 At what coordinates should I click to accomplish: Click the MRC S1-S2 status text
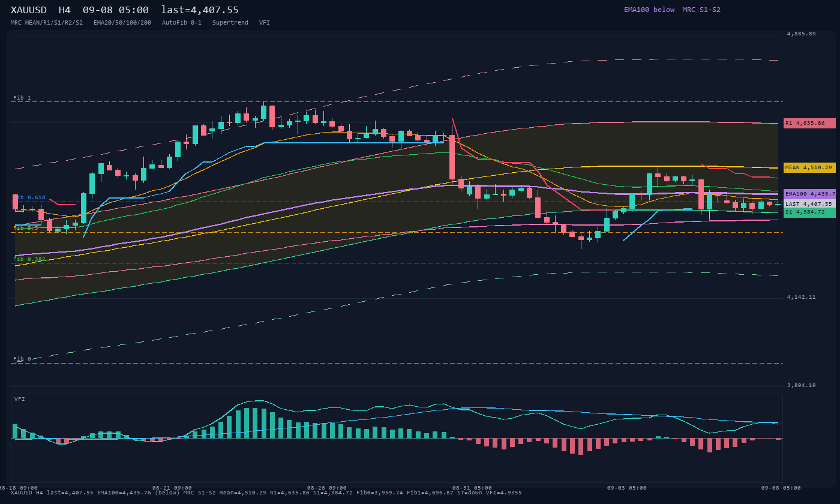click(x=701, y=10)
